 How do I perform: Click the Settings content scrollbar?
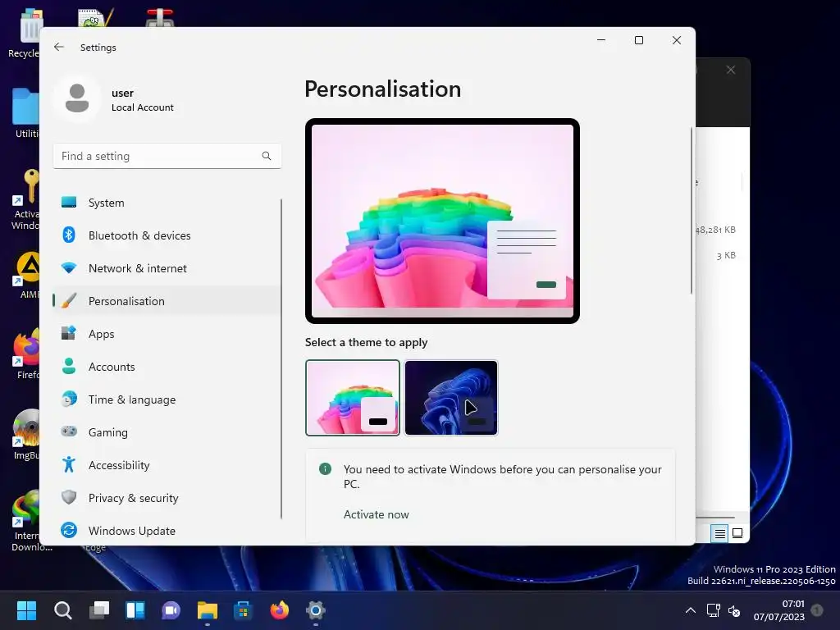[692, 210]
